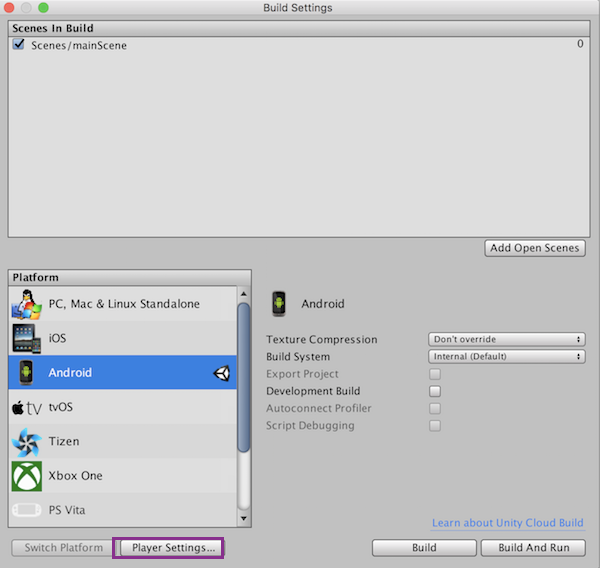The image size is (600, 568).
Task: Select the Xbox One platform row
Action: click(122, 476)
